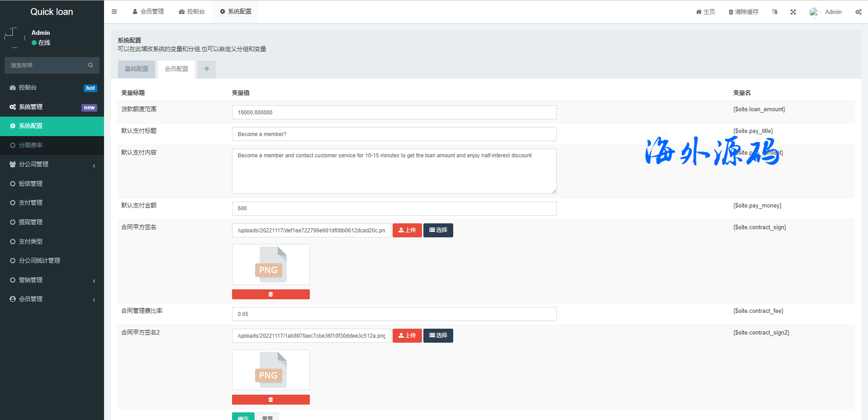Click the search icon in sidebar search box
This screenshot has width=868, height=420.
tap(90, 66)
